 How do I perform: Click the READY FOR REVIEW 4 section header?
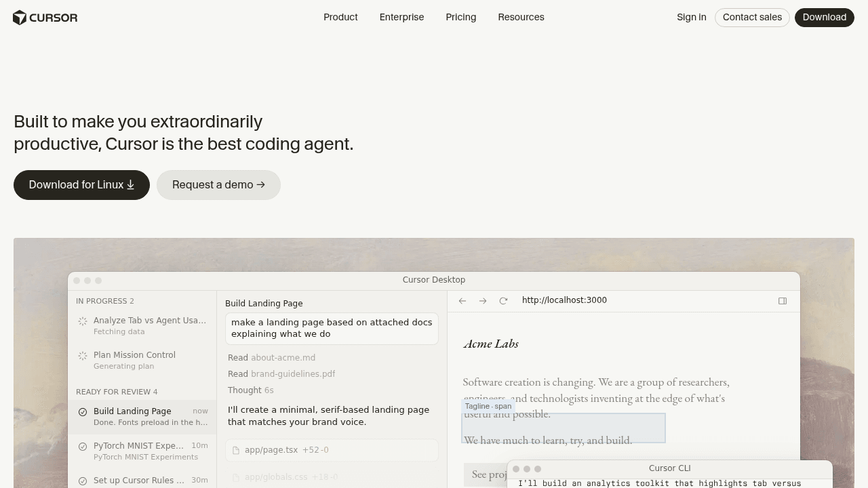pos(117,392)
